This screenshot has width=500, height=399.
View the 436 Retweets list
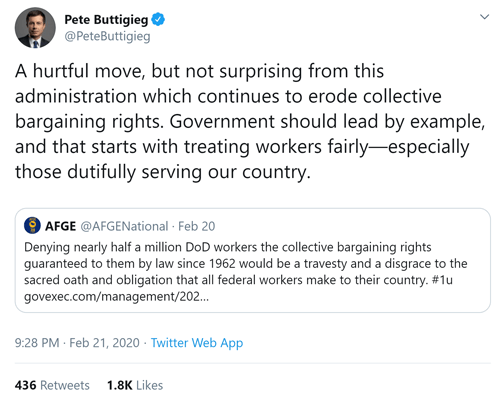[x=52, y=385]
